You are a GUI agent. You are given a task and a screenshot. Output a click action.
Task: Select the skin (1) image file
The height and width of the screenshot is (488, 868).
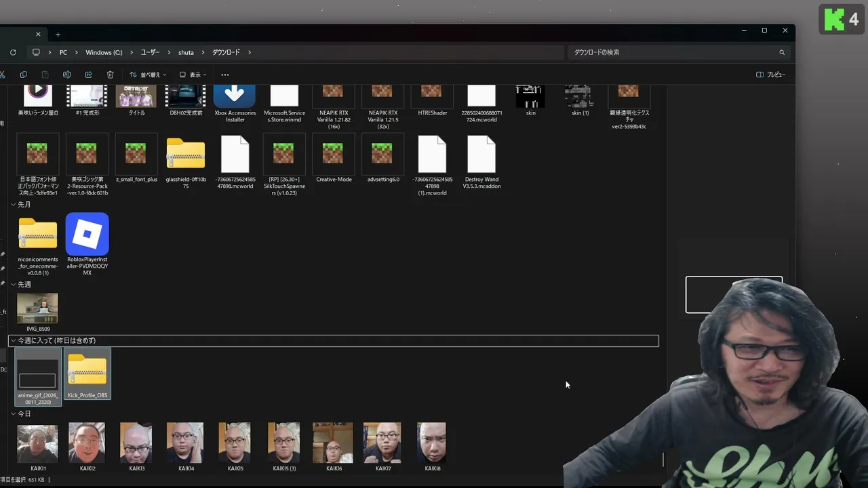point(580,101)
